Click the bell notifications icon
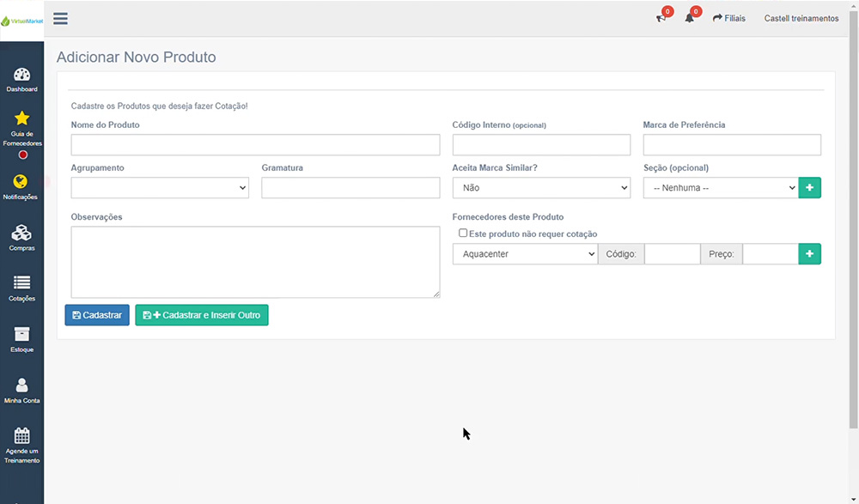Screen dimensions: 859x504 coord(689,18)
